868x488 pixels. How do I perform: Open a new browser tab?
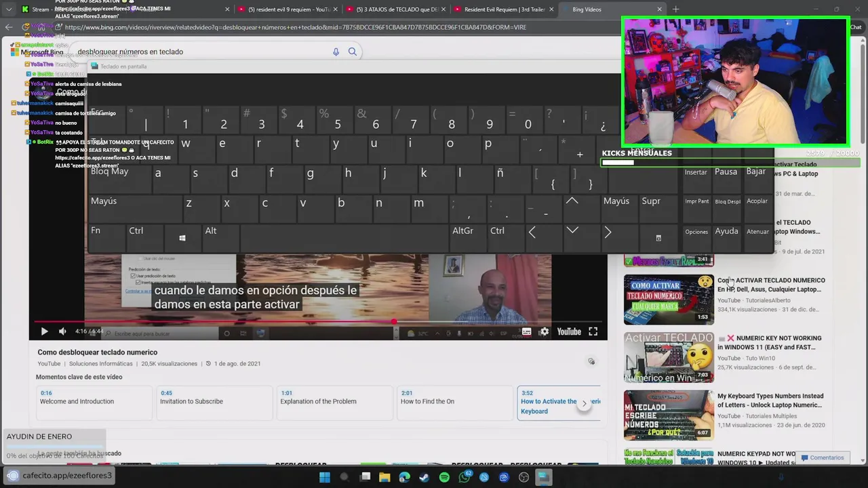coord(675,9)
